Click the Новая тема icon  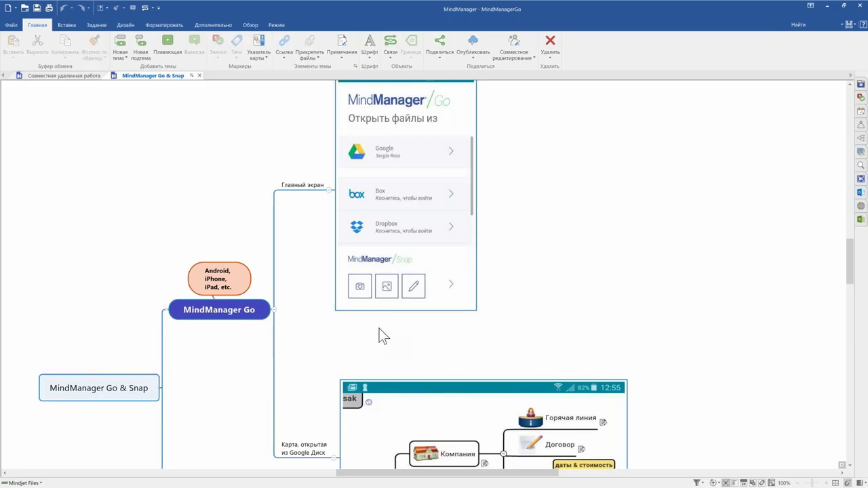[x=120, y=41]
